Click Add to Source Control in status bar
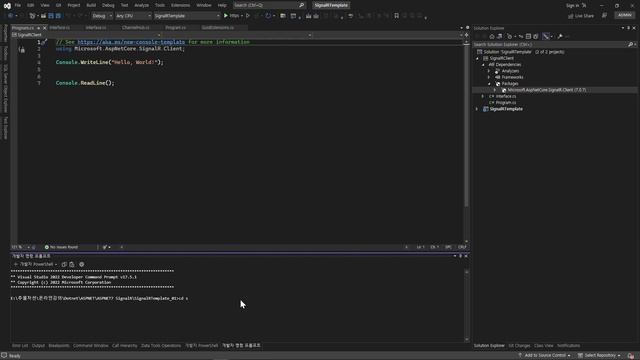The height and width of the screenshot is (360, 640). [544, 356]
